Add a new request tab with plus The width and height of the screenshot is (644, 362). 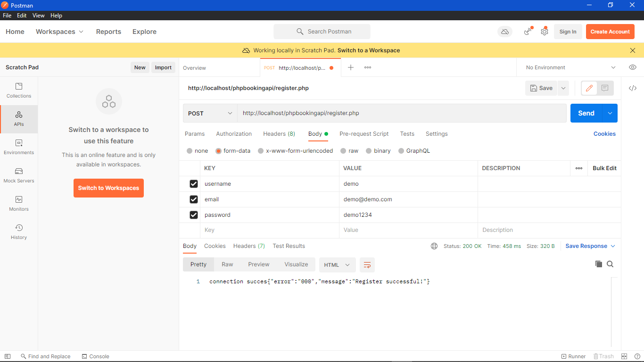(351, 67)
